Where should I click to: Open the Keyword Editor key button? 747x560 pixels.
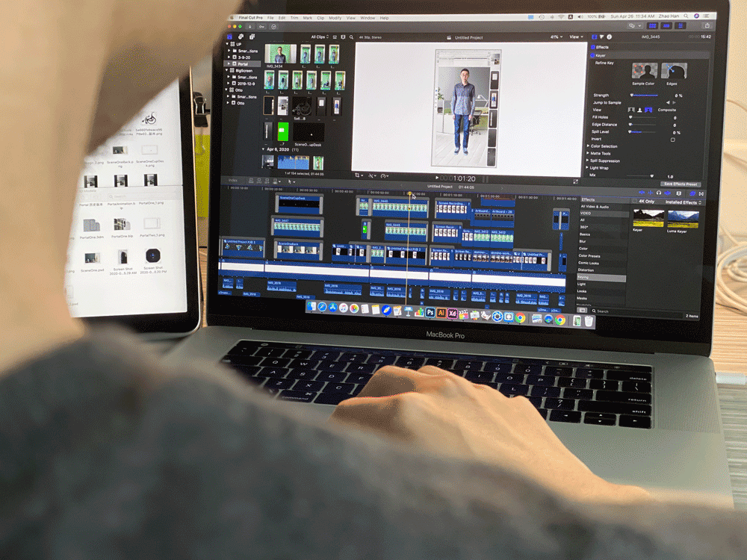point(261,27)
